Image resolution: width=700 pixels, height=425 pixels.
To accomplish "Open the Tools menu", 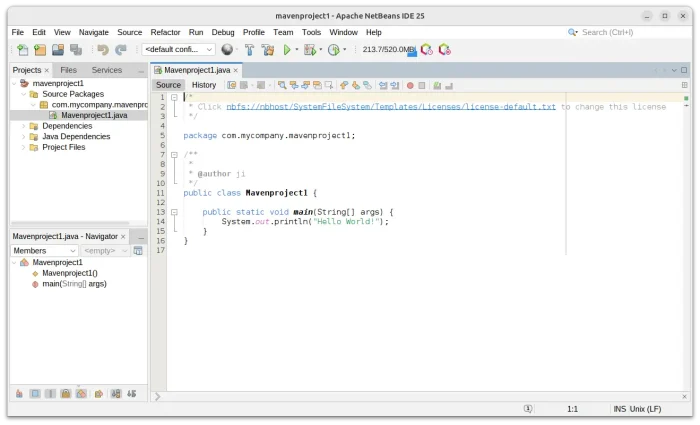I will pyautogui.click(x=311, y=32).
